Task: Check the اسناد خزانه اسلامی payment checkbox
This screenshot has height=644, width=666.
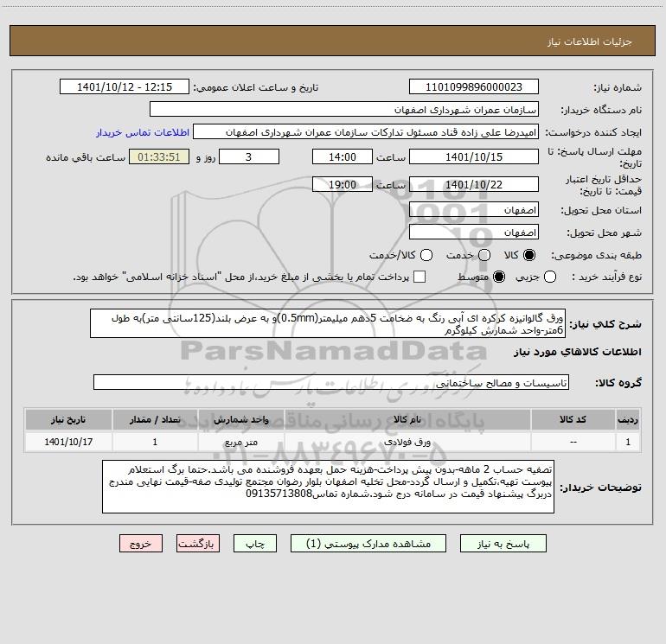Action: pyautogui.click(x=419, y=277)
